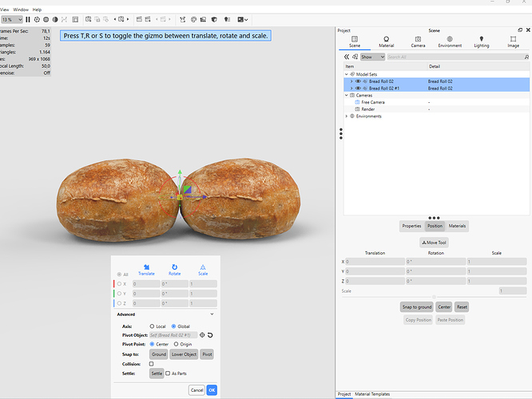Expand the Bread Roll 02 tree node

(351, 81)
